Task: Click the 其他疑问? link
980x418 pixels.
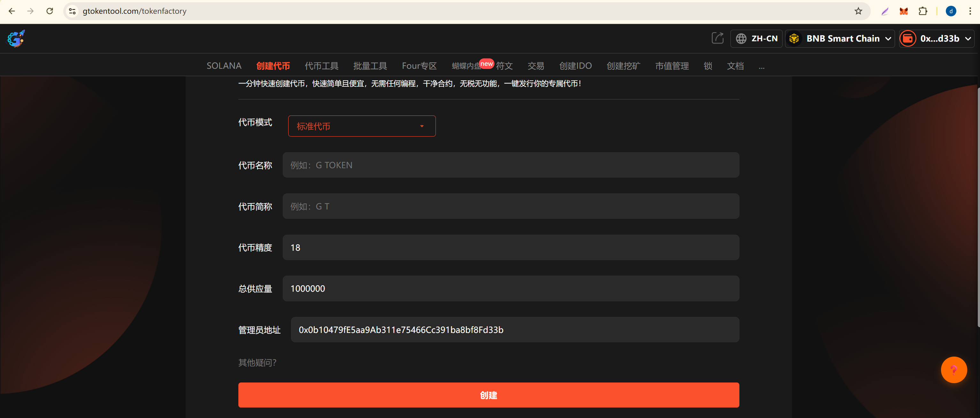Action: pyautogui.click(x=257, y=362)
